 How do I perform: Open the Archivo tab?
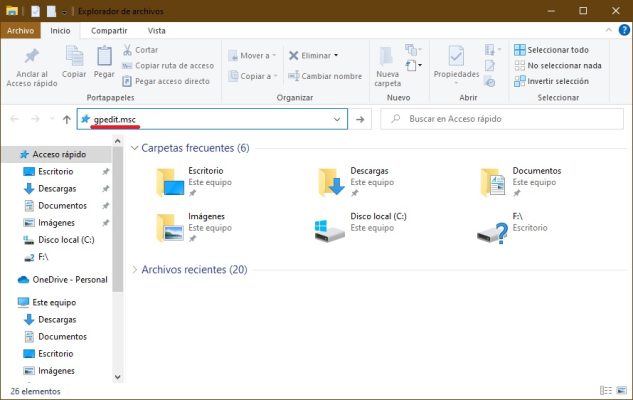(x=20, y=31)
